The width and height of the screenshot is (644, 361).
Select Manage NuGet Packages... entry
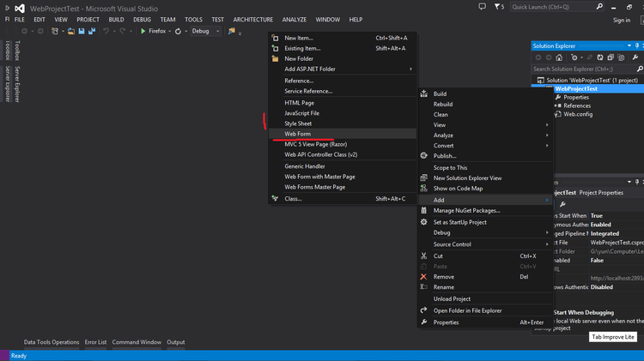point(484,210)
